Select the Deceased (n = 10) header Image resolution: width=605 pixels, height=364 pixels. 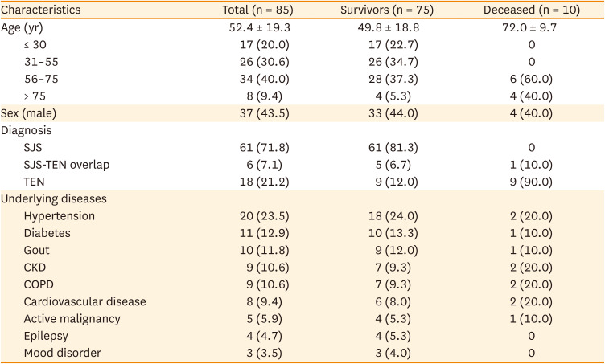coord(531,10)
